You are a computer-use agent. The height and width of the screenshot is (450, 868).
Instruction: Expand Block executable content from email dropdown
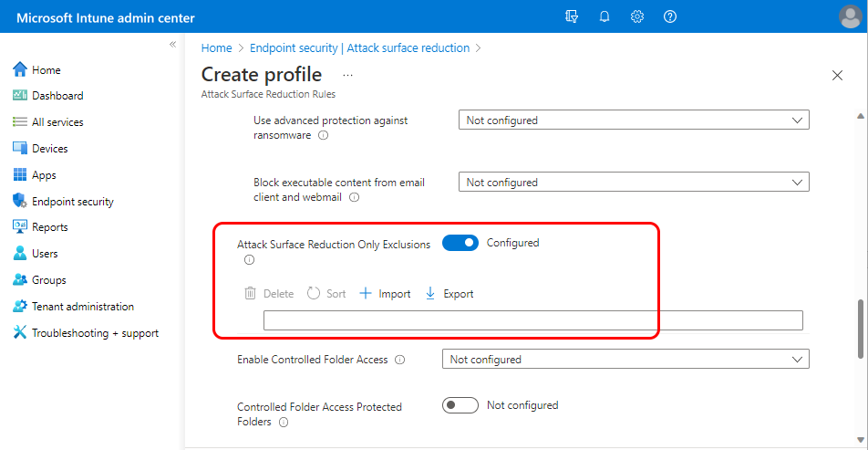coord(634,183)
